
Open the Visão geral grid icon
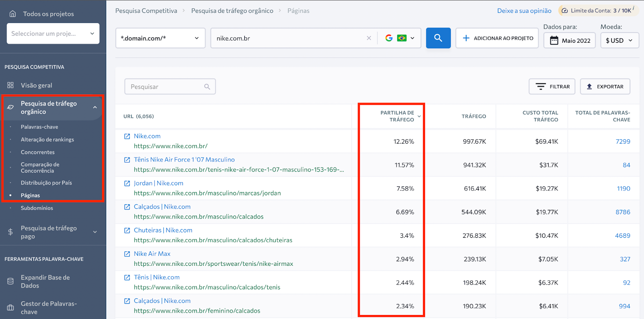click(x=10, y=85)
